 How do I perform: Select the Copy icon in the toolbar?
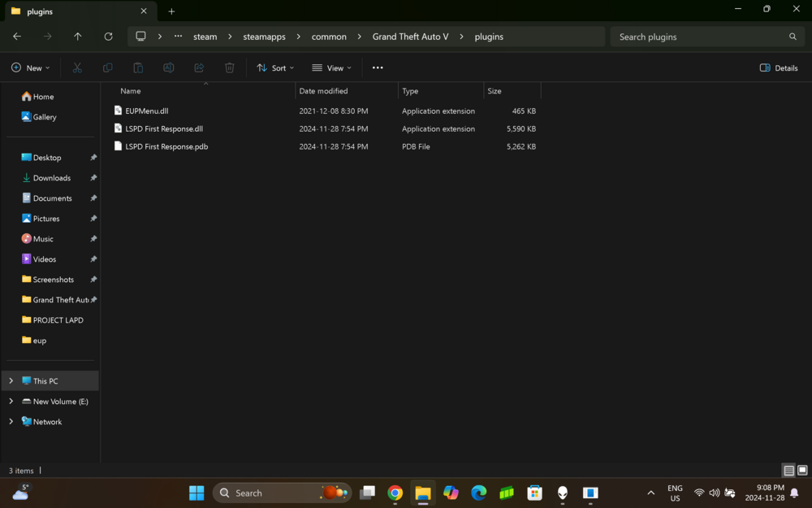click(x=107, y=67)
